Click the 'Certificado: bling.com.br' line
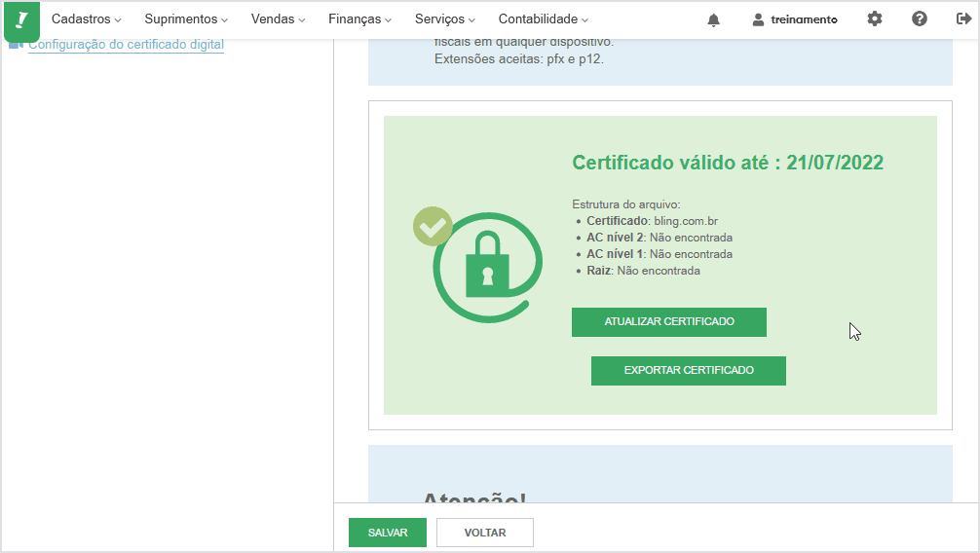Image resolution: width=980 pixels, height=553 pixels. [x=652, y=221]
